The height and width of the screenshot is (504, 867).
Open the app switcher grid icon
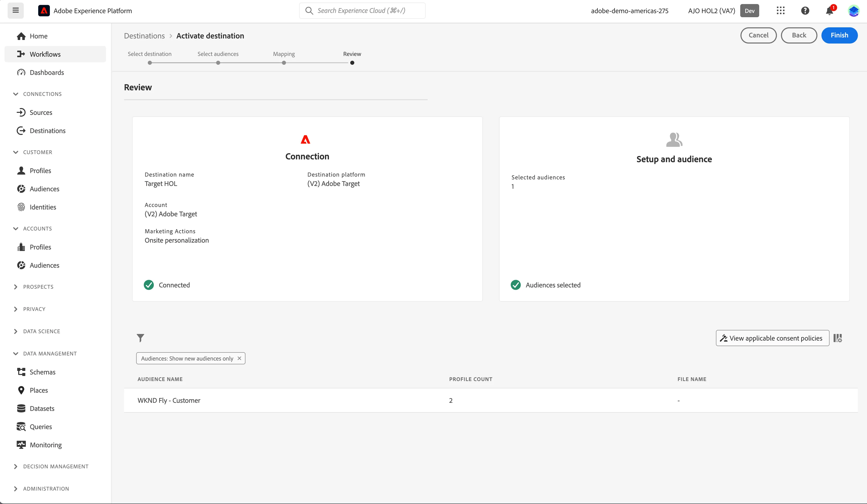780,11
